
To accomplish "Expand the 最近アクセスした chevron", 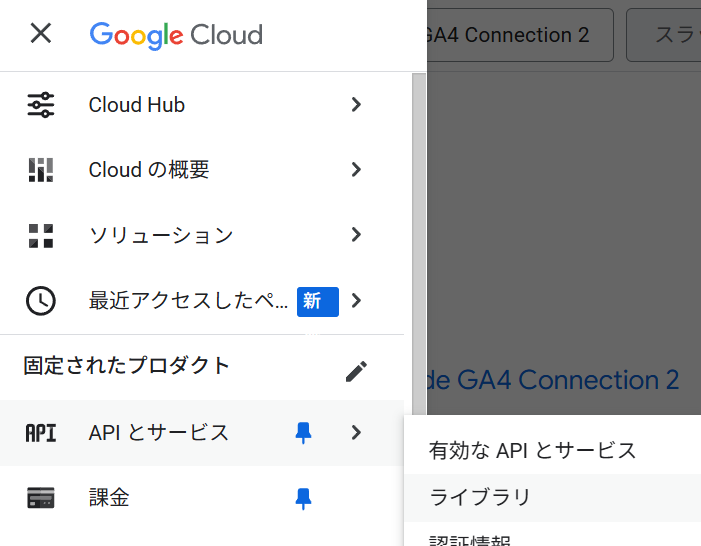I will (356, 301).
